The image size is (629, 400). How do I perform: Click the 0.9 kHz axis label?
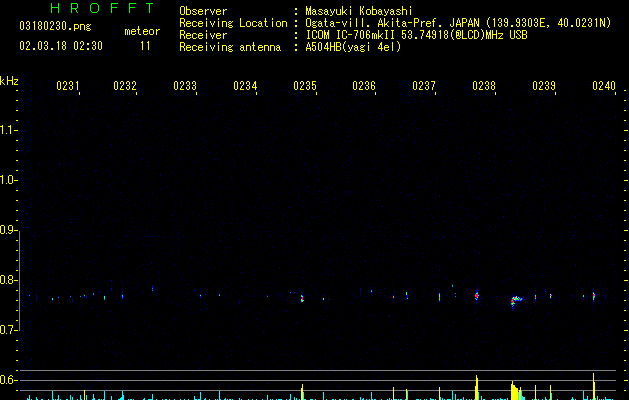click(8, 230)
